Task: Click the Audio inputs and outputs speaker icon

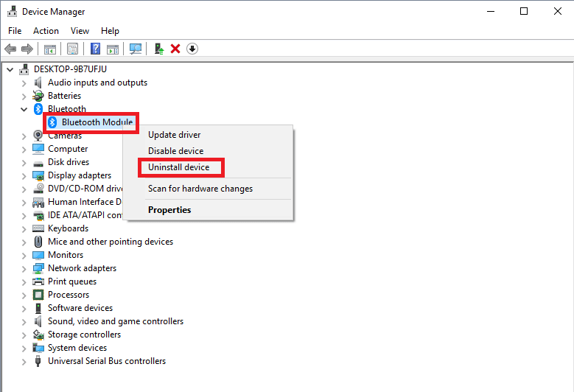Action: click(x=38, y=83)
